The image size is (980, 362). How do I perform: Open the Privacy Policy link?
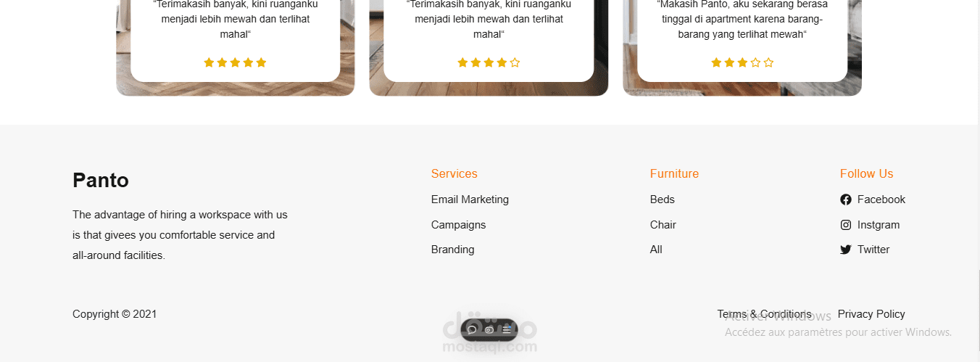[x=871, y=314]
